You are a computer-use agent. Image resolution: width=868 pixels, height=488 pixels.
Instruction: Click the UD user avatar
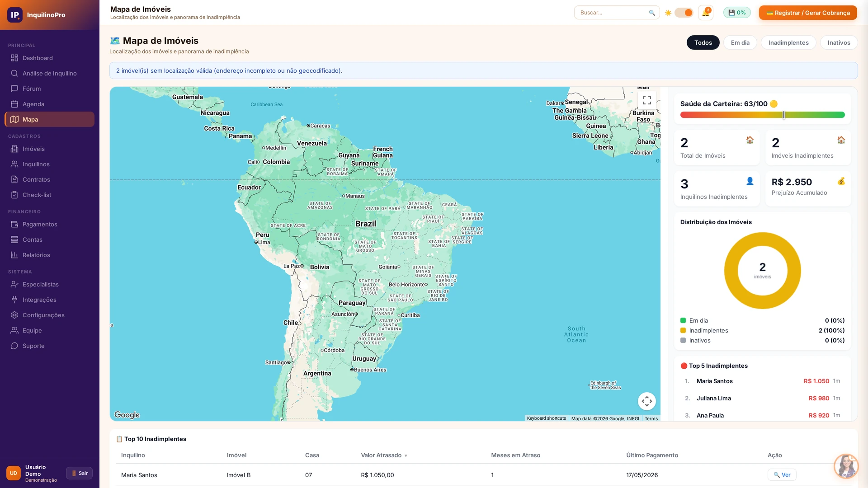point(14,473)
